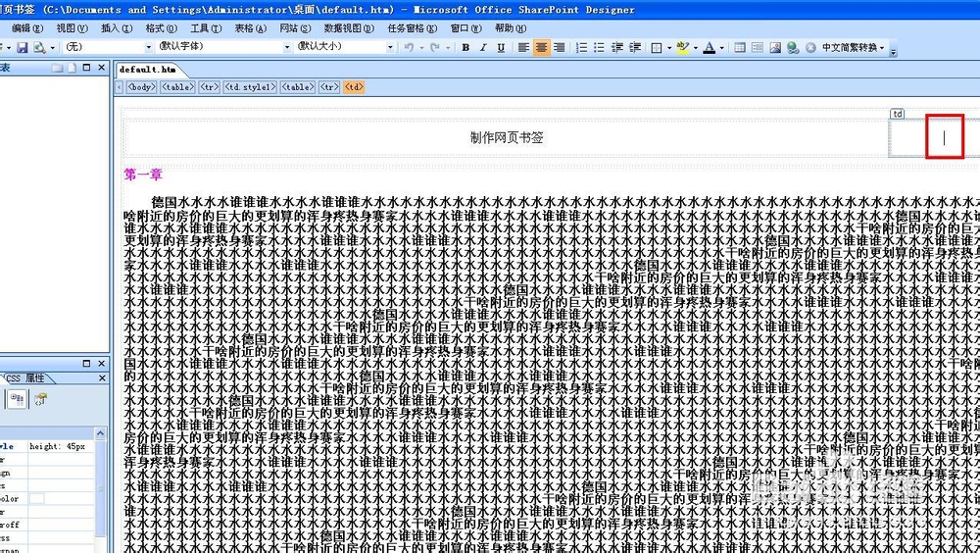Open the font dropdown (默认字体)
This screenshot has width=980, height=553.
click(x=287, y=47)
